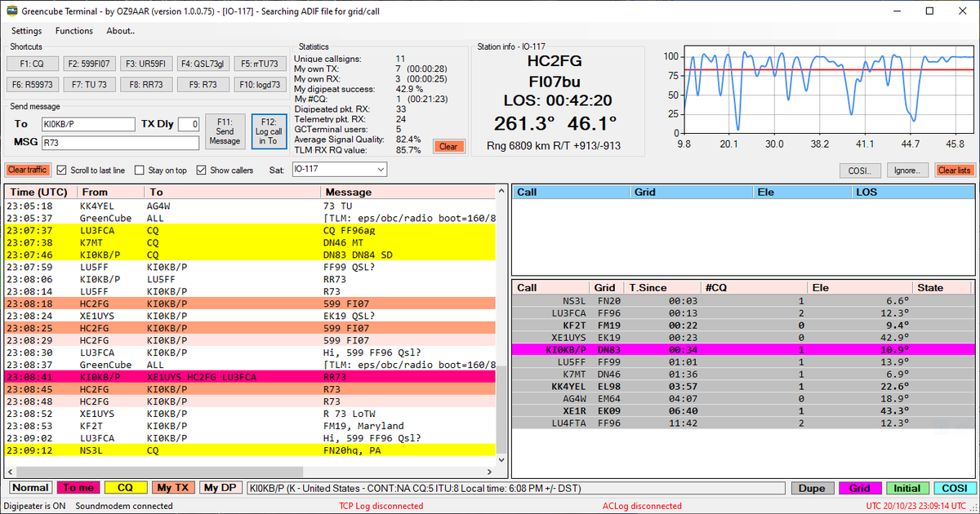Select LU4FTA row in callsign list
This screenshot has height=514, width=980.
click(742, 422)
